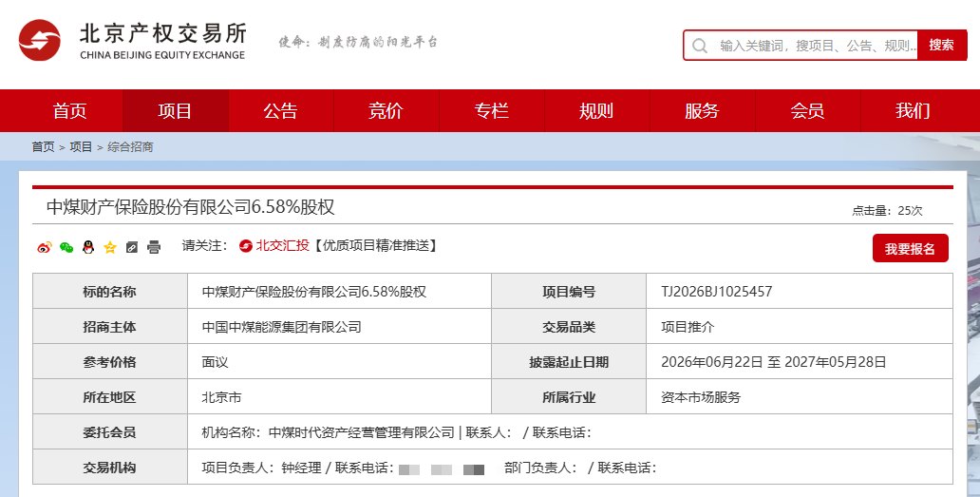The width and height of the screenshot is (980, 497).
Task: Click the slogan 使命：制度防腐的阳光平台
Action: pos(358,42)
